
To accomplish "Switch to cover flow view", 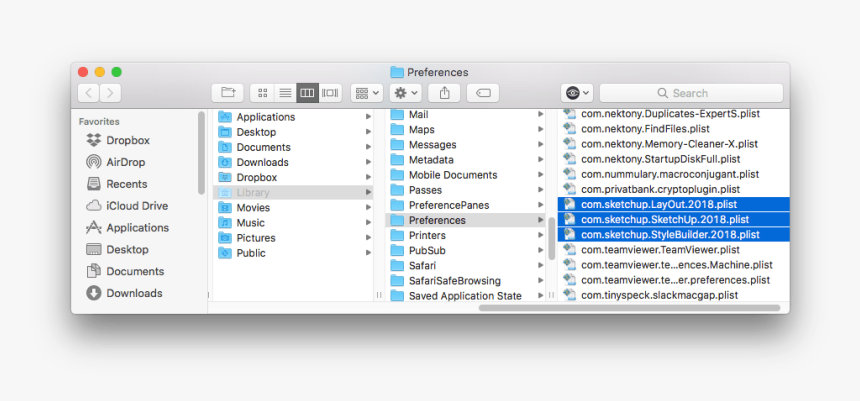I will 330,93.
